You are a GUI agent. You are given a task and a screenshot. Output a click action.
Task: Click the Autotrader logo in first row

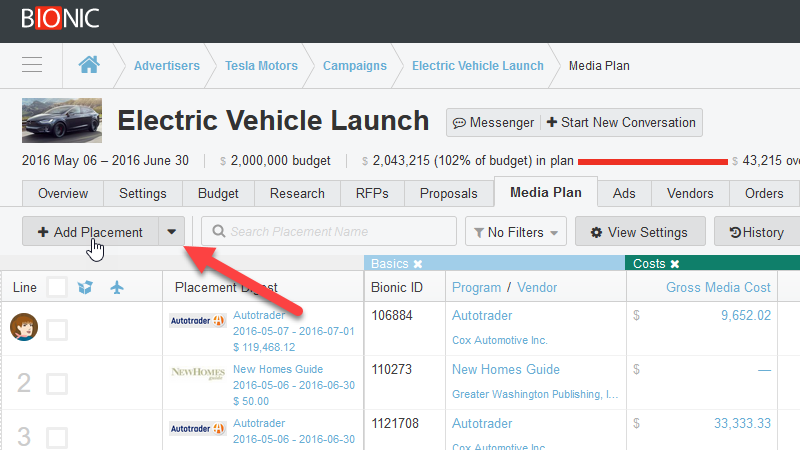197,320
